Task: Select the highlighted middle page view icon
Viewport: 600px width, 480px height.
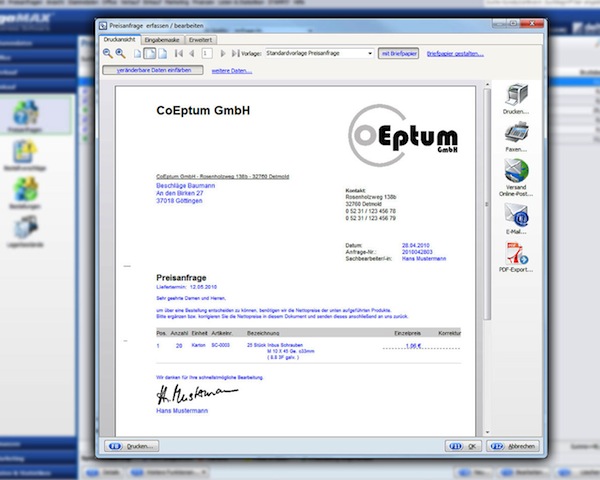Action: [x=150, y=54]
